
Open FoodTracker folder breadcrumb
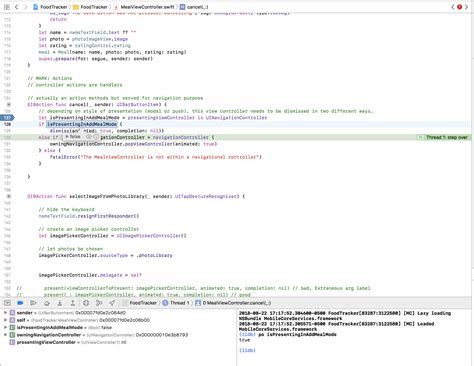[90, 7]
